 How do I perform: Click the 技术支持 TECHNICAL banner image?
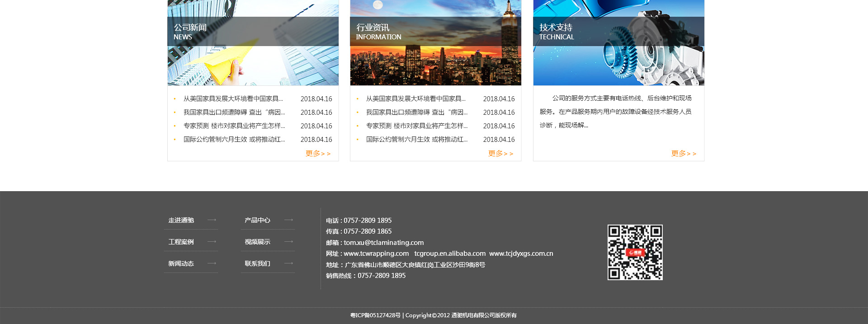[x=618, y=43]
